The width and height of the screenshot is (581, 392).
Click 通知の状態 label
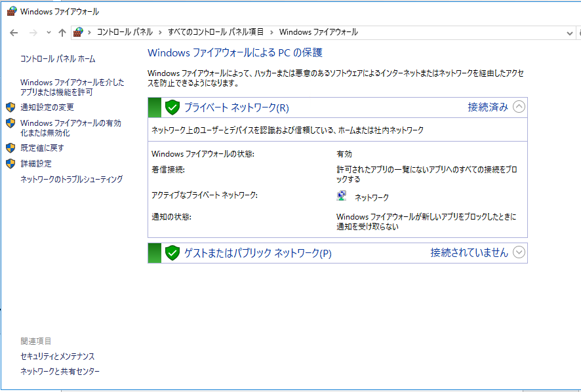pyautogui.click(x=172, y=217)
